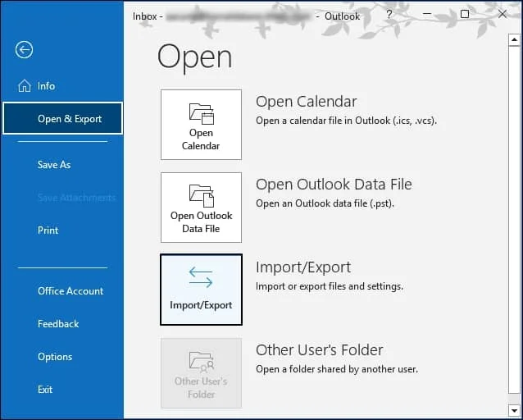Maximize the Outlook window
This screenshot has height=420, width=523.
[x=465, y=14]
